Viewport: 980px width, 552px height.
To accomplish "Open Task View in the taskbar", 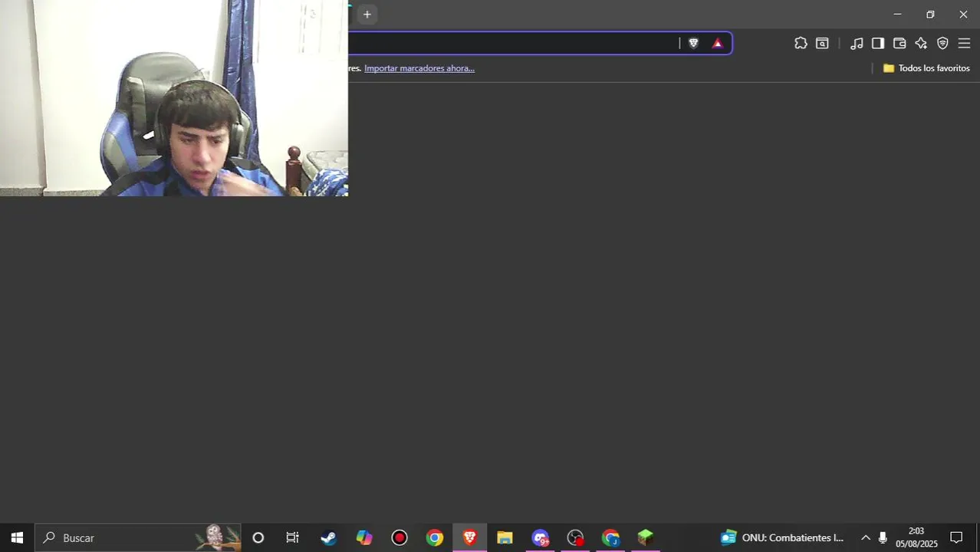I will (292, 537).
